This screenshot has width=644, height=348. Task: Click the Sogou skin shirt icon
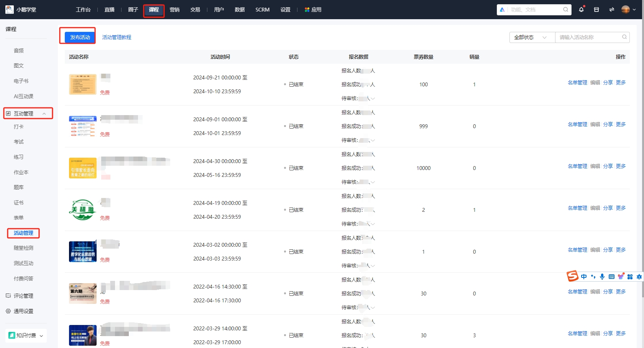tap(621, 277)
